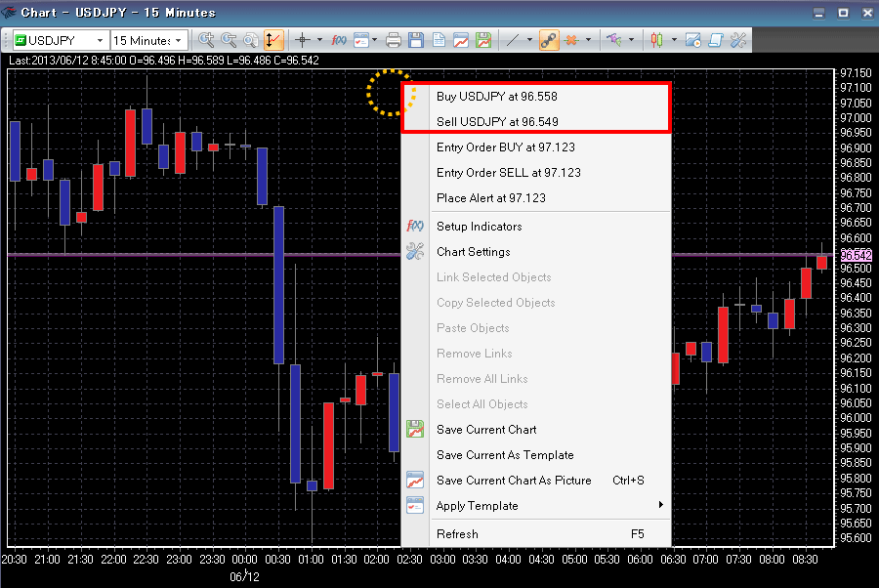Click the f(x) indicators toolbar icon
879x588 pixels.
click(339, 40)
